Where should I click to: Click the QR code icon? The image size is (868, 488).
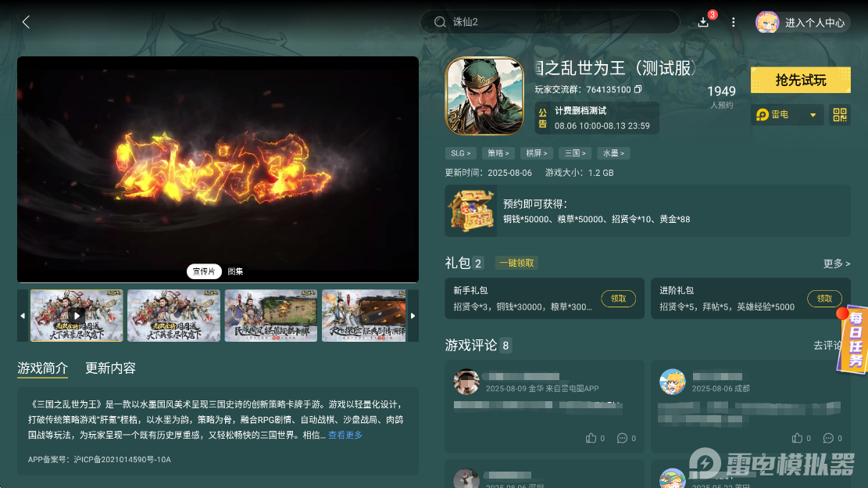click(840, 115)
